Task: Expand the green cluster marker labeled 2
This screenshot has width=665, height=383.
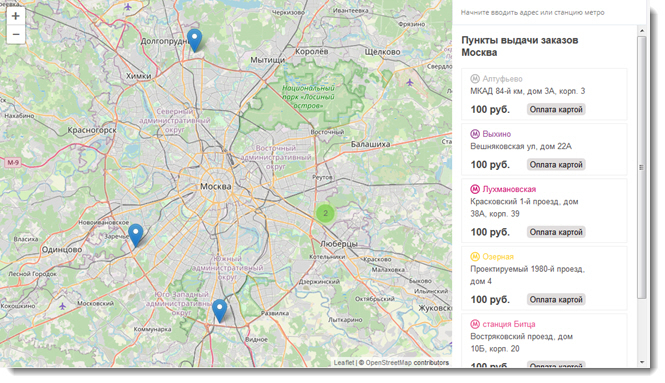Action: click(x=325, y=213)
